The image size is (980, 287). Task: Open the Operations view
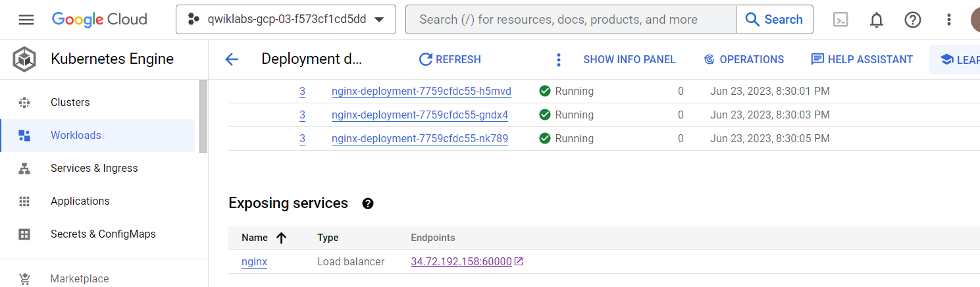point(744,59)
